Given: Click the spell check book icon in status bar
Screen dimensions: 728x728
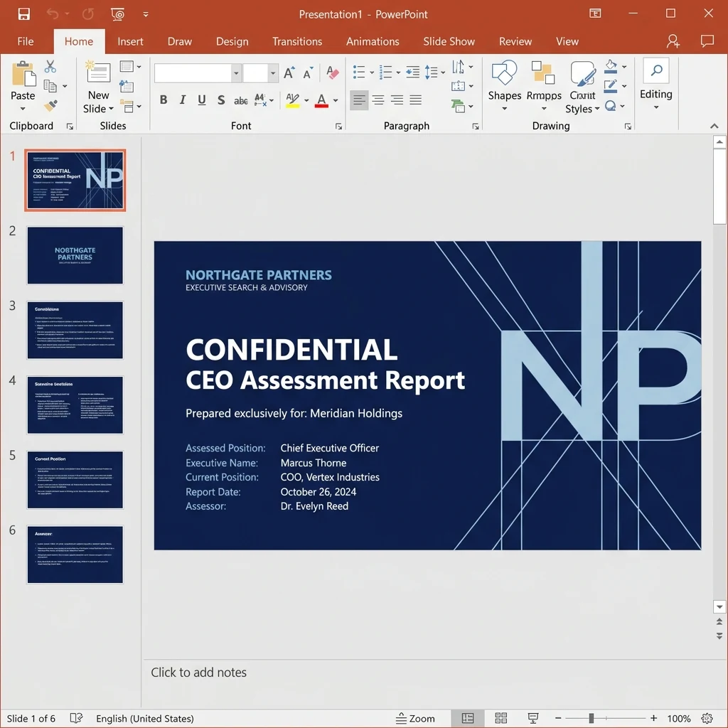Looking at the screenshot, I should (76, 718).
